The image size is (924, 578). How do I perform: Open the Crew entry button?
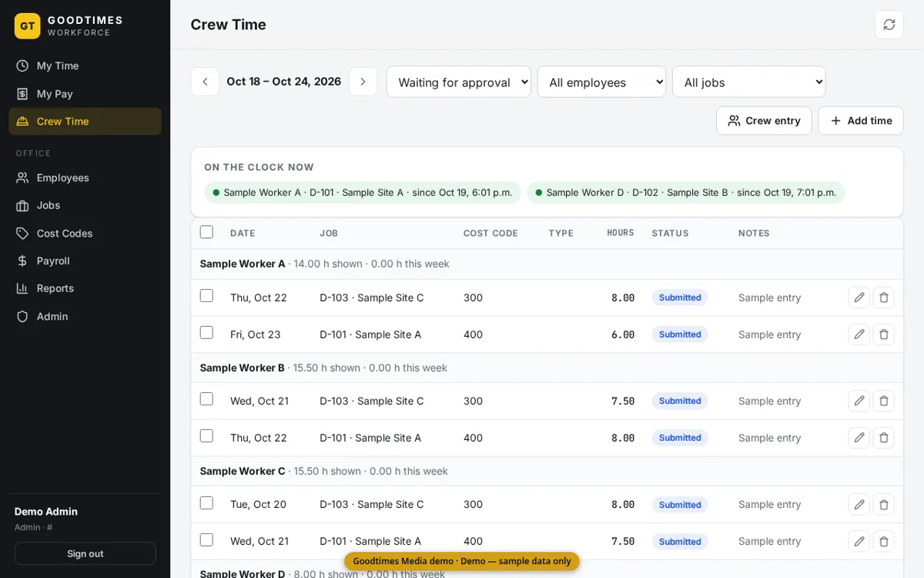click(x=764, y=121)
